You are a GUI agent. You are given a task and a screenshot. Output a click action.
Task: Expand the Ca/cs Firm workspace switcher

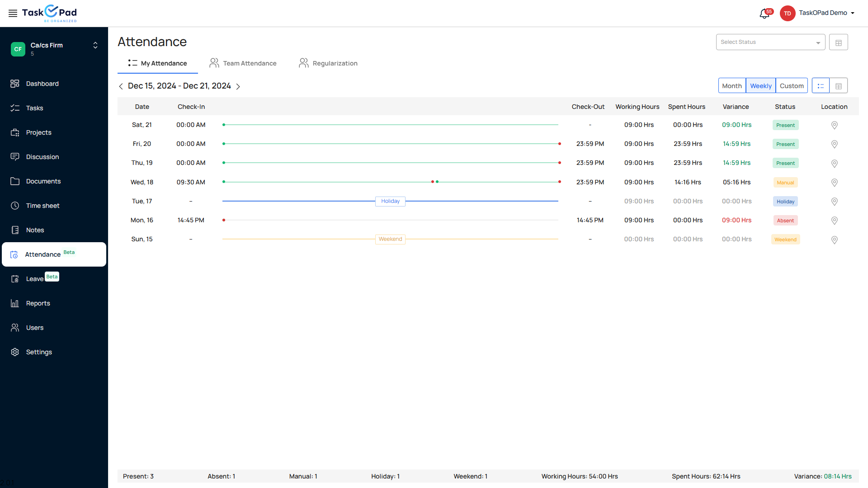[95, 45]
